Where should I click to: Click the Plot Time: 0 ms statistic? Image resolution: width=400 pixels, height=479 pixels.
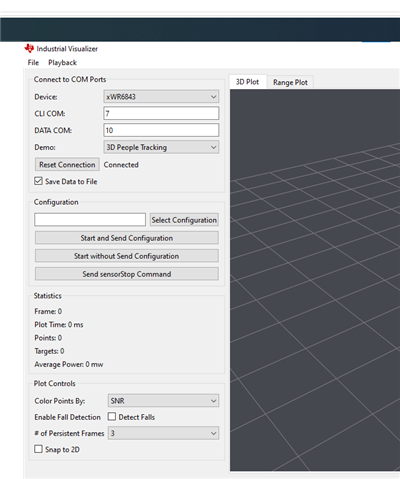pos(59,325)
